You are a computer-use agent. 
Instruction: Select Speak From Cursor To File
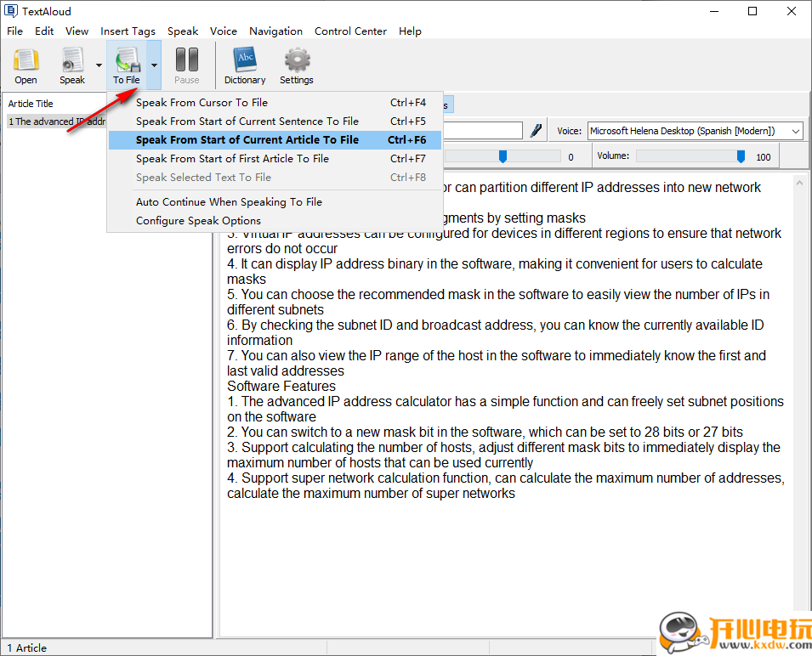pos(202,103)
